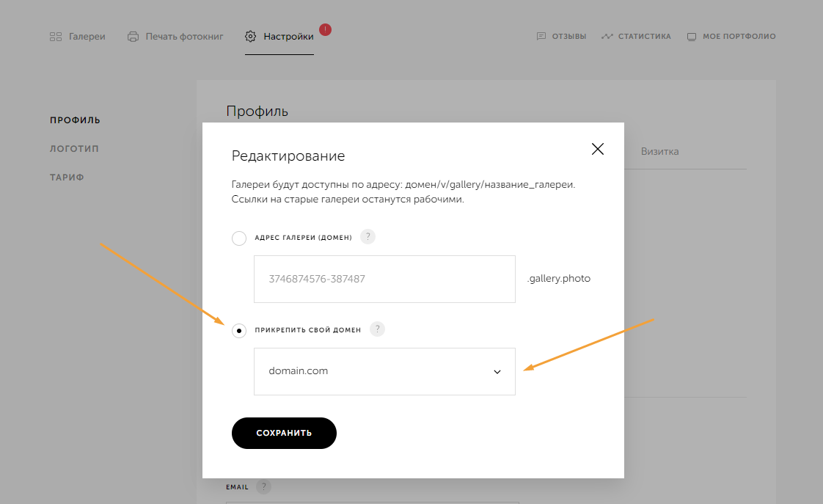Save changes with the Сохранить button
Screen dimensions: 823x504
pos(284,433)
